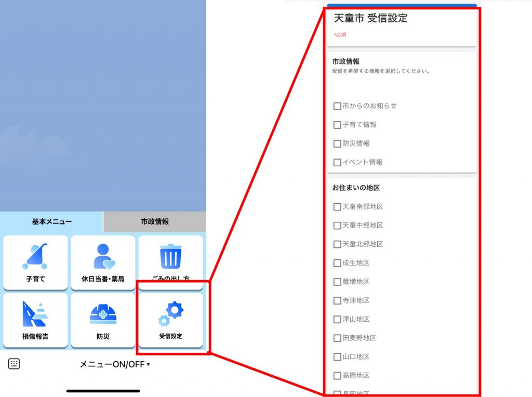
Task: Select the 休日当番・薬局 pharmacy icon
Action: (x=103, y=262)
